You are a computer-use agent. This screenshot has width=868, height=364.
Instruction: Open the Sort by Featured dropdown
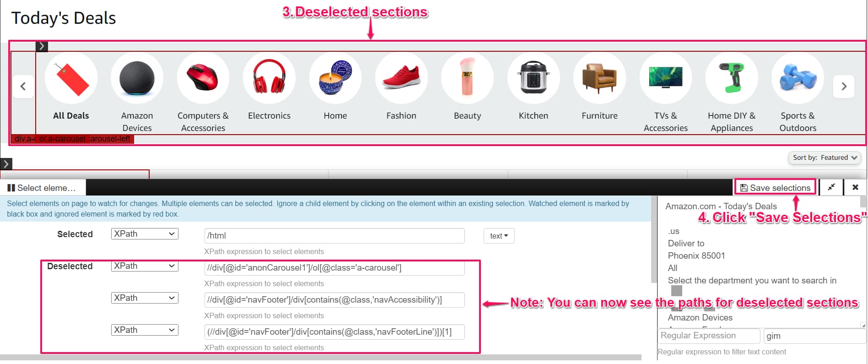point(825,158)
